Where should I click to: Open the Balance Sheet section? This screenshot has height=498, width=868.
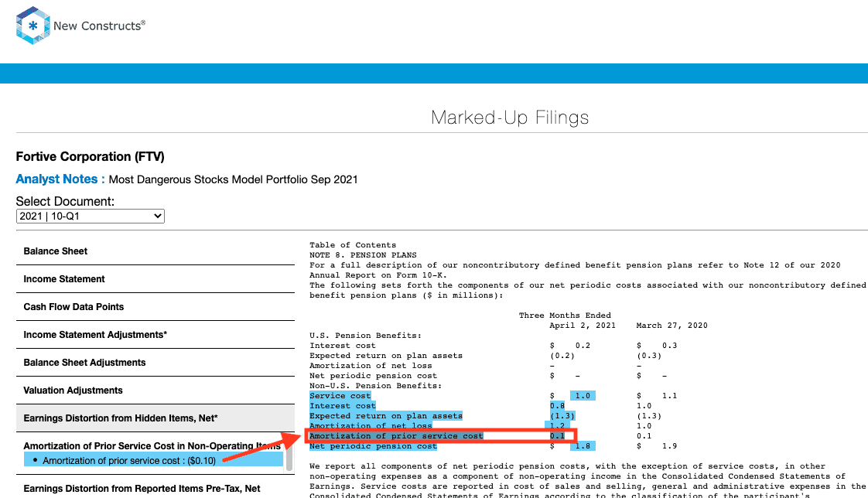point(56,251)
